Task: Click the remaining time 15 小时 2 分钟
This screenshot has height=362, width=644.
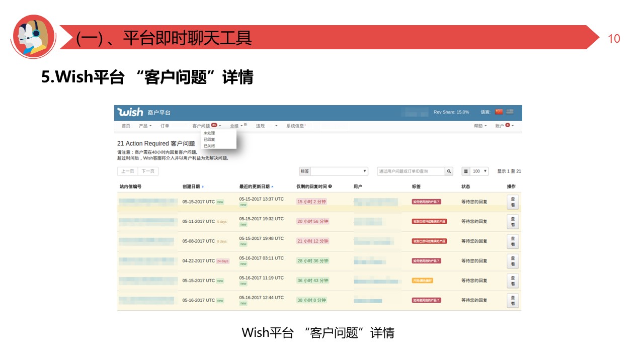Action: click(312, 202)
